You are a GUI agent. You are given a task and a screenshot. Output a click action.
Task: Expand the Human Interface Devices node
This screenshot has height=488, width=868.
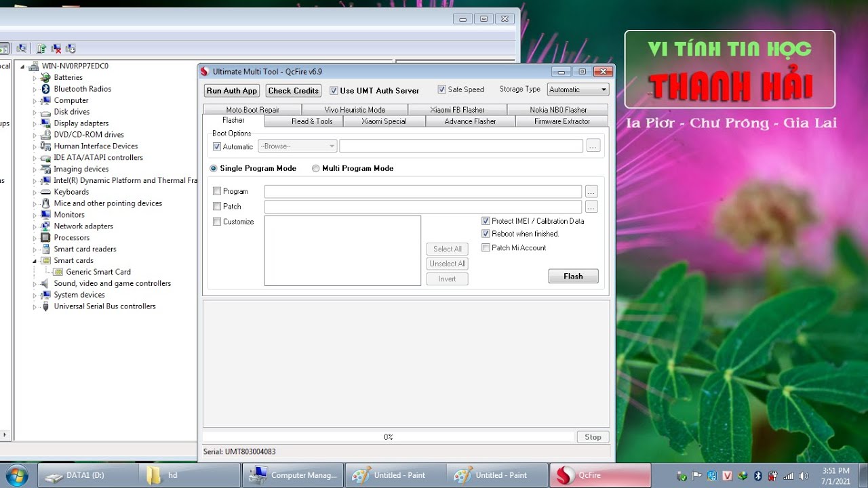click(35, 146)
